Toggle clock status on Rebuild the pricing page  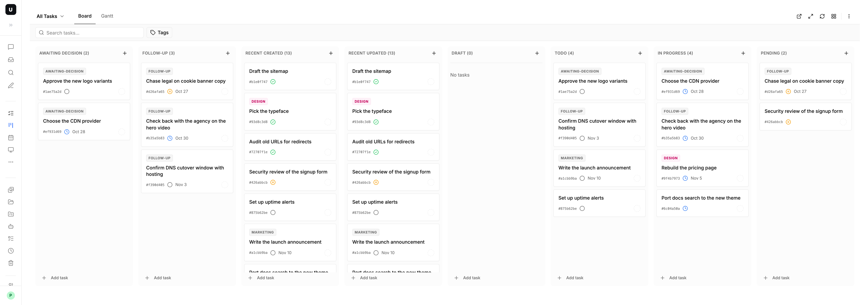click(x=685, y=178)
